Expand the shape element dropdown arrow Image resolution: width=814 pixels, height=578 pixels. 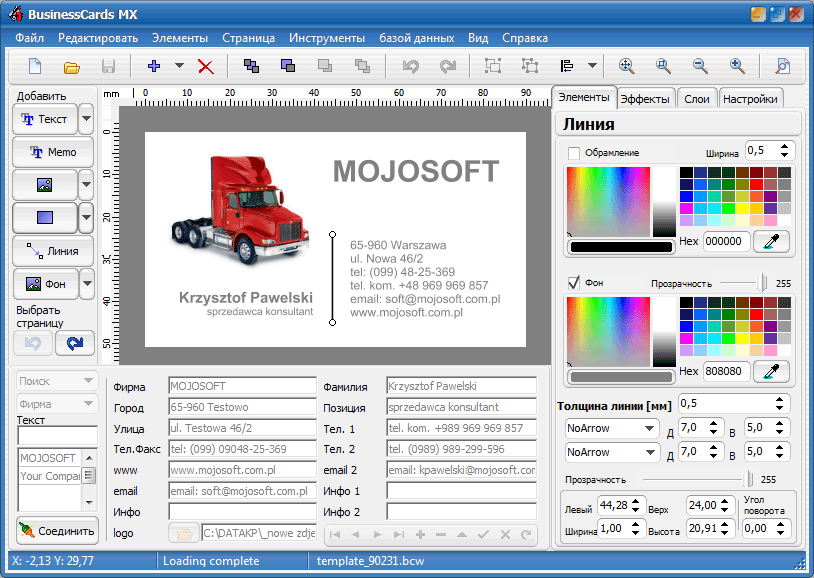86,218
